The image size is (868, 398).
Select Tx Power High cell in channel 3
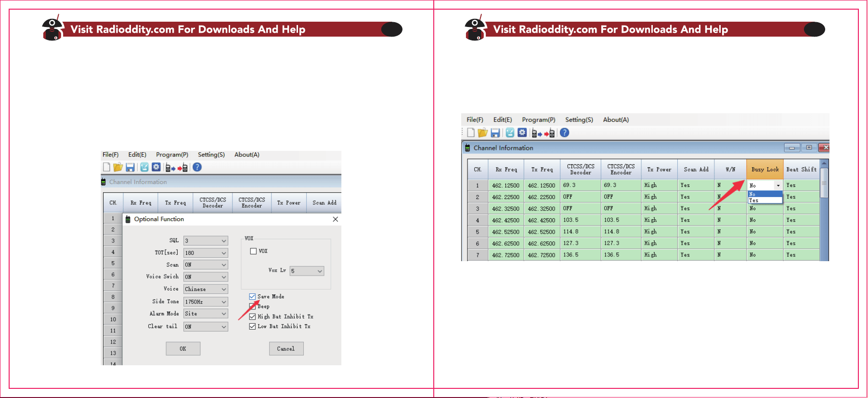(660, 209)
